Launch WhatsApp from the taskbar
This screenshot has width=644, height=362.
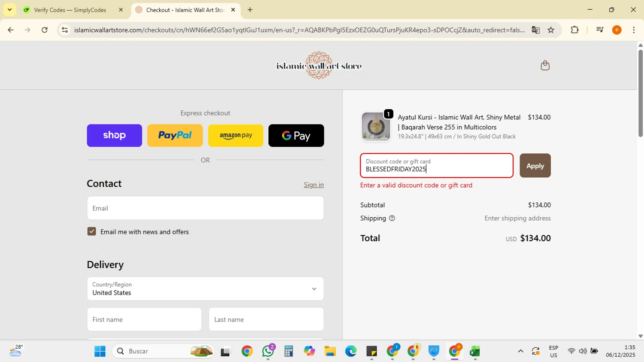tap(268, 351)
